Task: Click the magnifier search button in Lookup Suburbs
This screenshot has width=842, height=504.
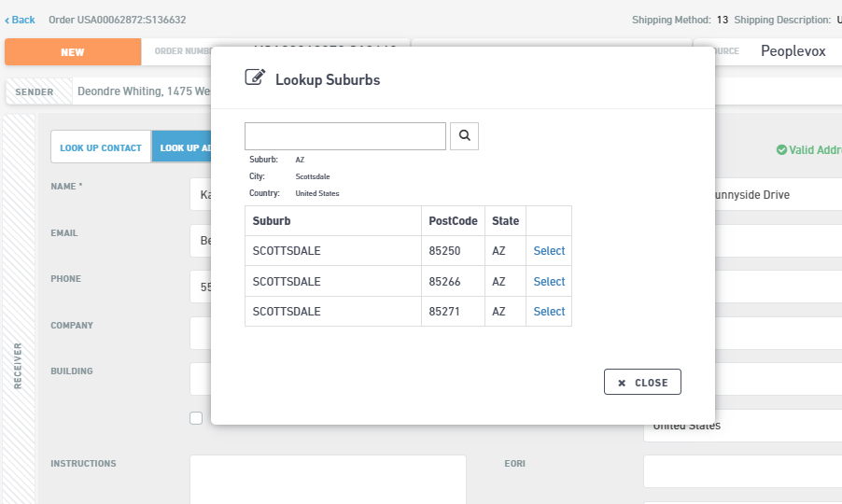Action: click(464, 136)
